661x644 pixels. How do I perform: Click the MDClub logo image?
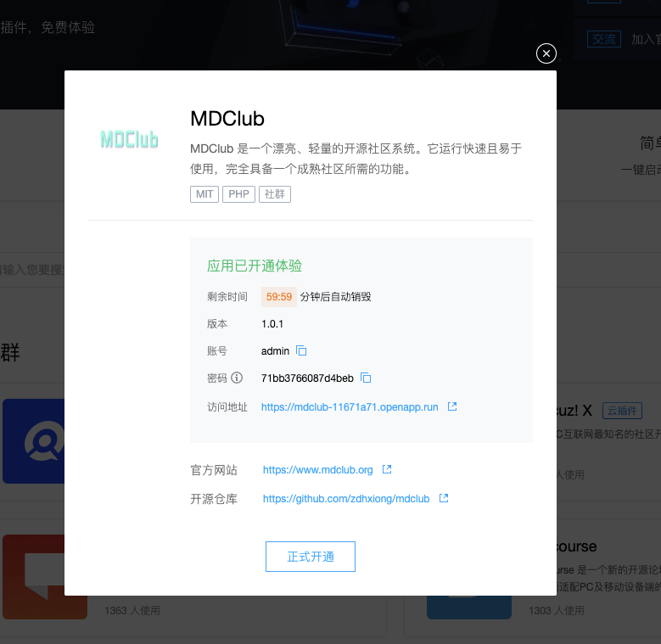click(x=129, y=139)
